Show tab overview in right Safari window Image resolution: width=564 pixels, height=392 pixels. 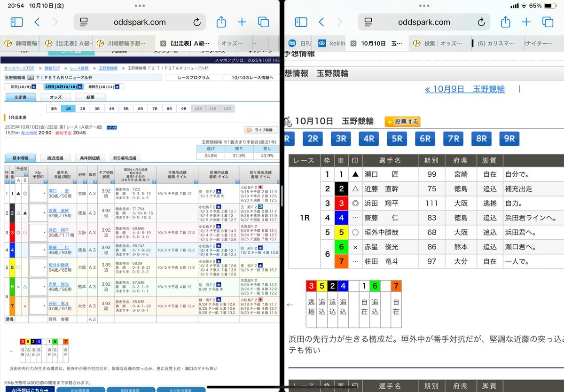coord(548,22)
